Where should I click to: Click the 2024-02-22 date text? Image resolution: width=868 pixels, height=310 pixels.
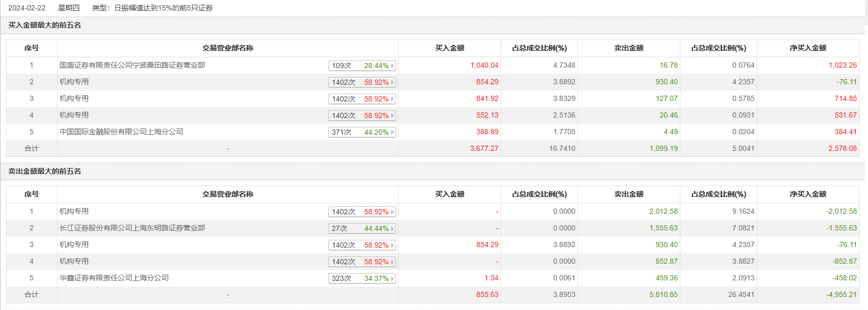pyautogui.click(x=27, y=8)
